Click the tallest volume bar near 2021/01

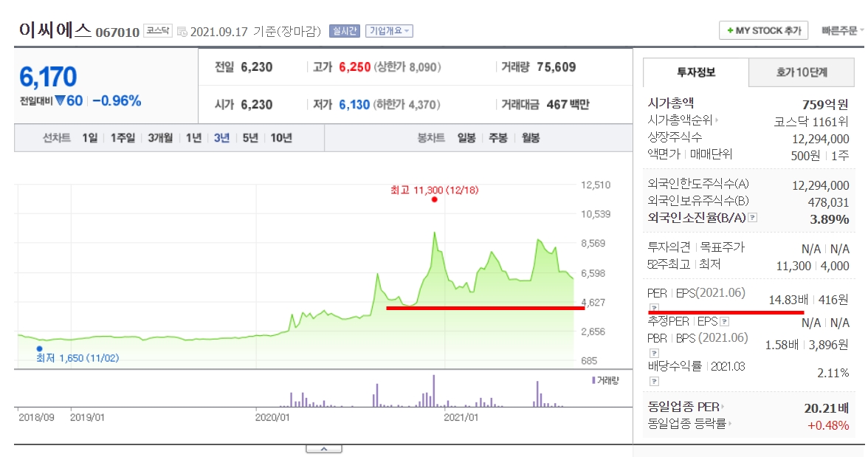click(433, 391)
